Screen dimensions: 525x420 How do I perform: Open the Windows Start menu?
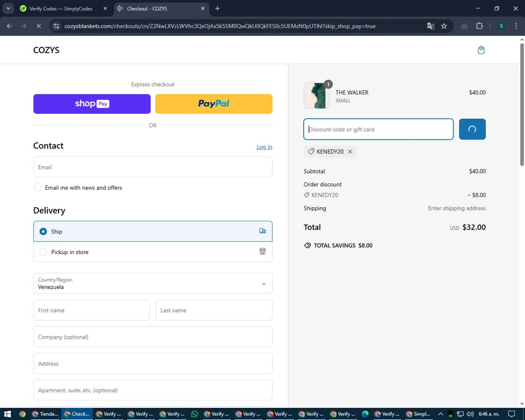coord(7,414)
